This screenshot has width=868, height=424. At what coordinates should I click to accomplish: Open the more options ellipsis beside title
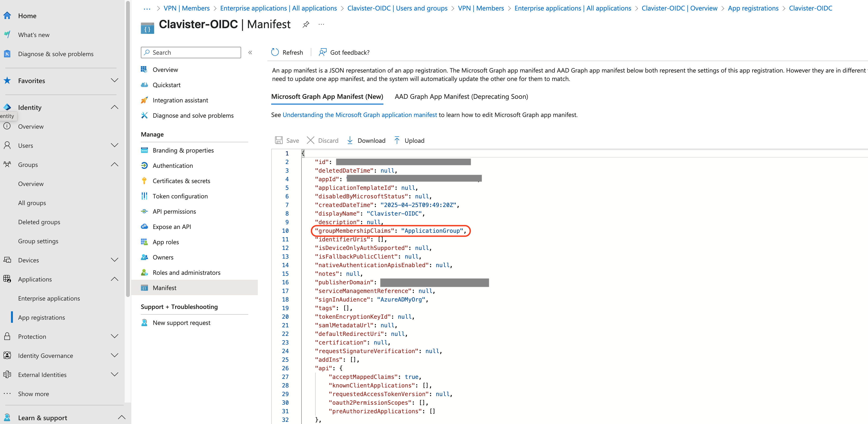[x=321, y=24]
